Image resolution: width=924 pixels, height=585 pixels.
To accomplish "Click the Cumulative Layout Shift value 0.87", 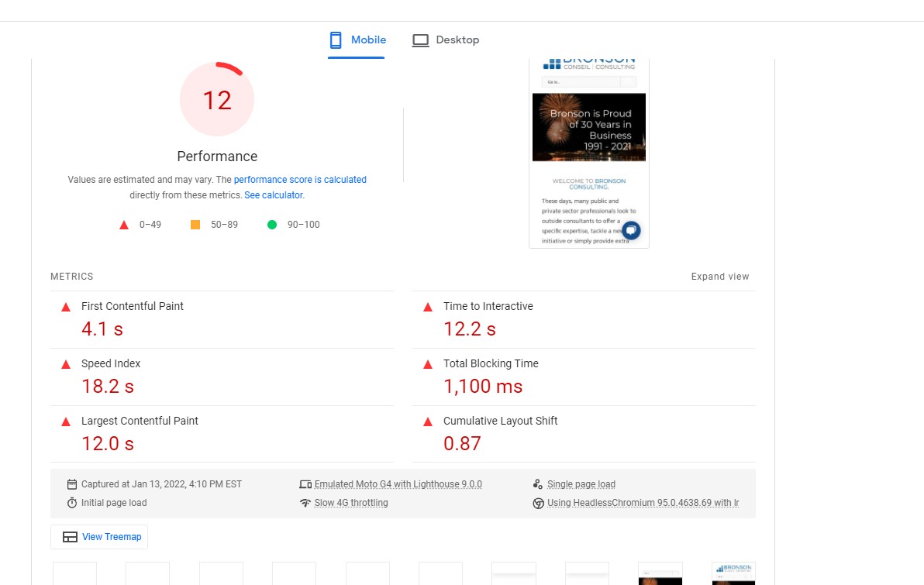I will 462,444.
